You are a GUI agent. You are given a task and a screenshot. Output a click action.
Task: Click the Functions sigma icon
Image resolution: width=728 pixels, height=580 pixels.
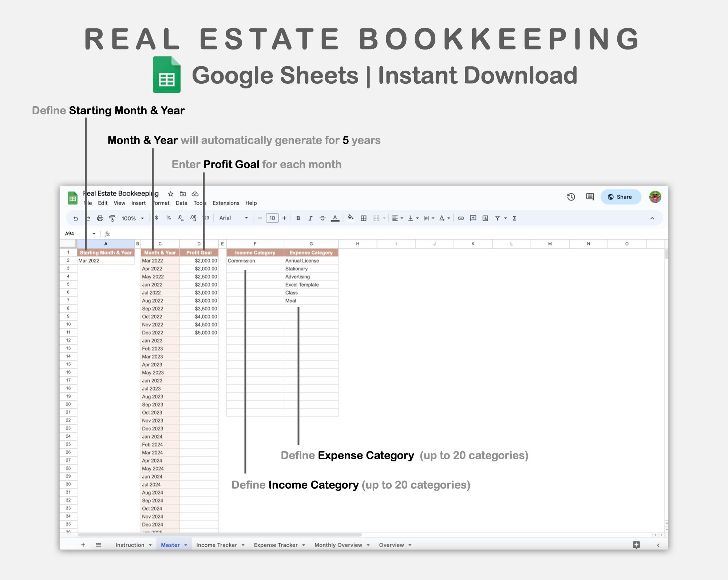(514, 218)
